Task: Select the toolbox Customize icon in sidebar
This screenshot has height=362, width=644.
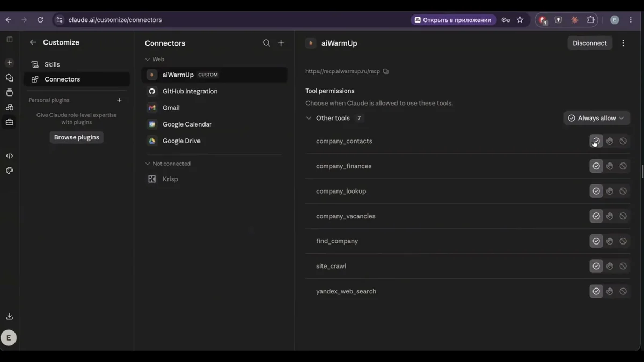Action: (x=9, y=122)
